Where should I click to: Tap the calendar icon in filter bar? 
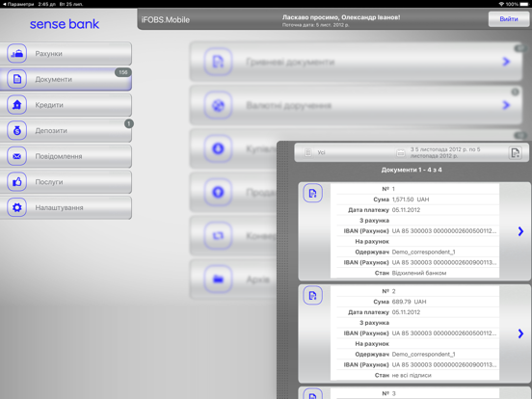[401, 153]
